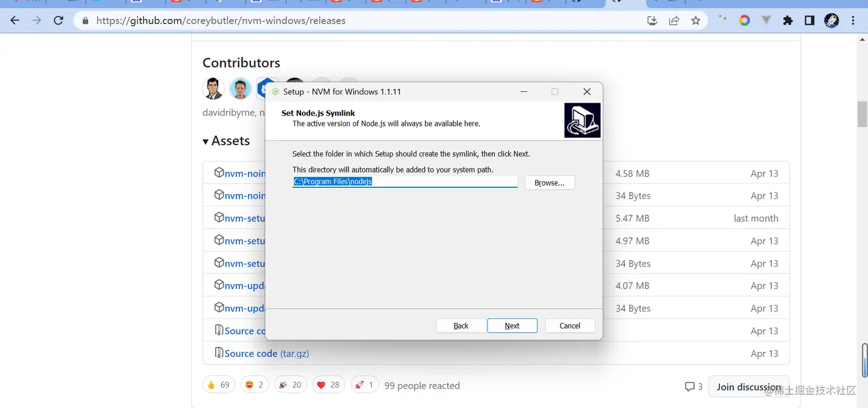868x408 pixels.
Task: React with thumbs up (69)
Action: pyautogui.click(x=219, y=385)
